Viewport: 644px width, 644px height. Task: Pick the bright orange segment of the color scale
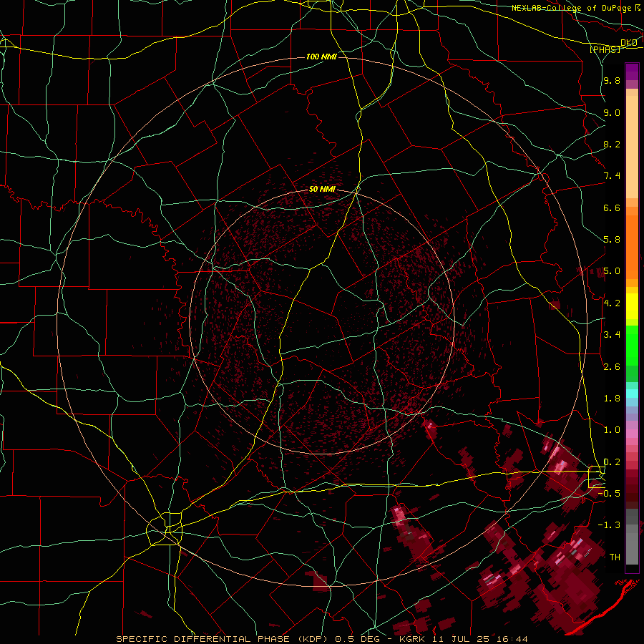point(632,247)
